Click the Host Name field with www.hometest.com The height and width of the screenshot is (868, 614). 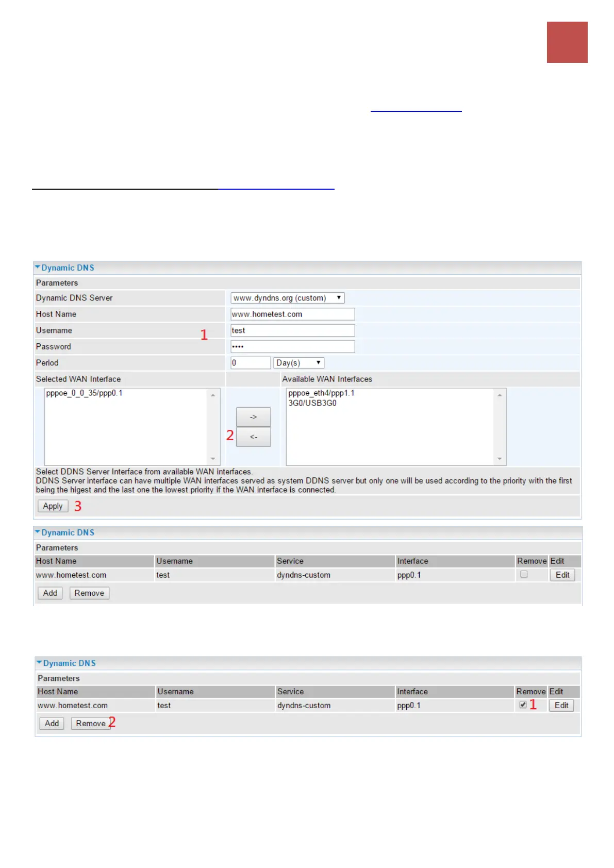[292, 314]
